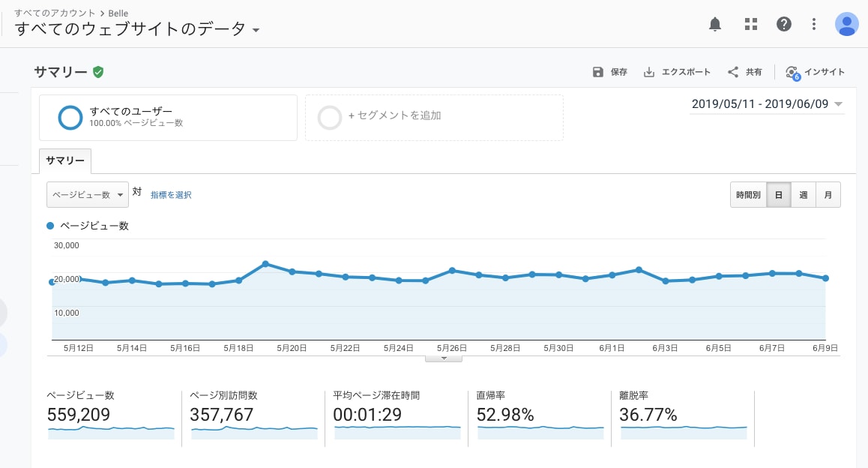
Task: Click the 保存 button label
Action: click(x=619, y=72)
